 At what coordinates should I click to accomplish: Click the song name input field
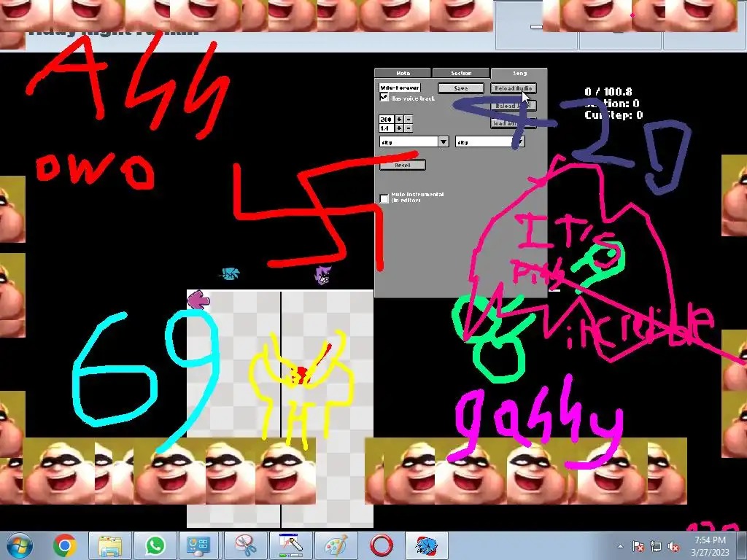click(400, 87)
